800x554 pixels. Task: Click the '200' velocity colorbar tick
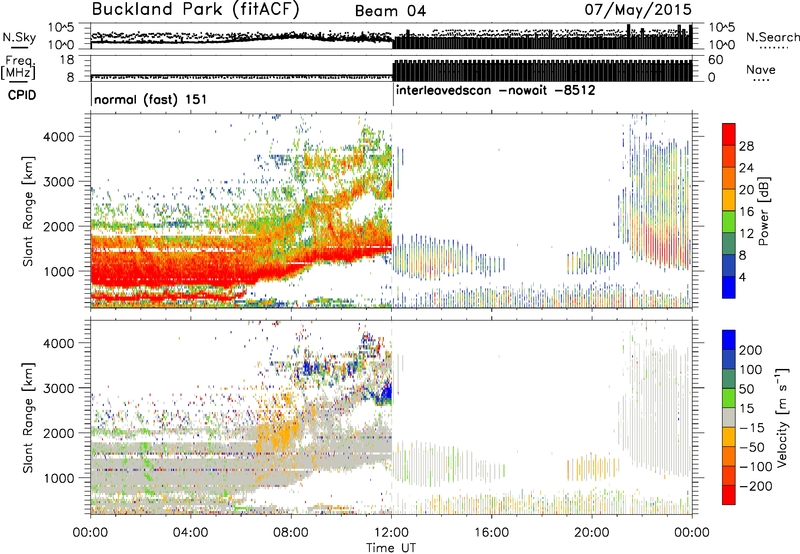751,350
